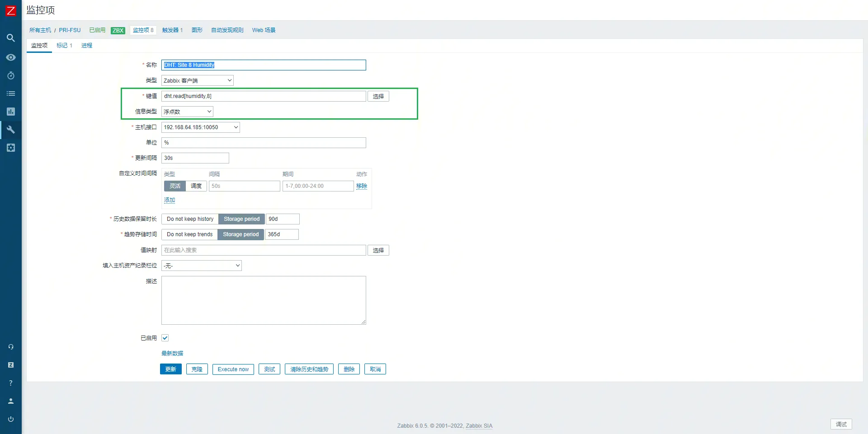This screenshot has width=868, height=434.
Task: Click the Zabbix logo icon
Action: 10,10
